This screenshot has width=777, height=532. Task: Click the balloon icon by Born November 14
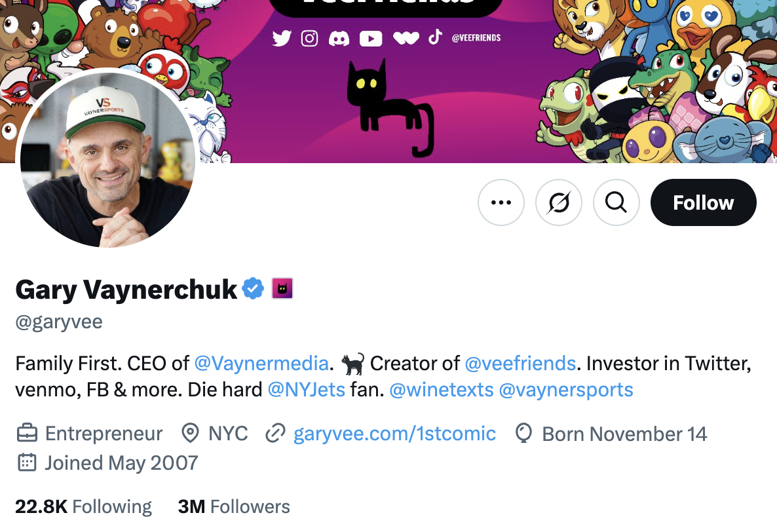point(523,433)
